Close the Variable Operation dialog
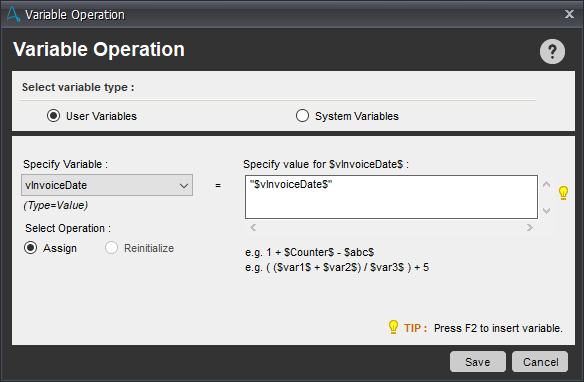This screenshot has height=382, width=584. pos(569,14)
